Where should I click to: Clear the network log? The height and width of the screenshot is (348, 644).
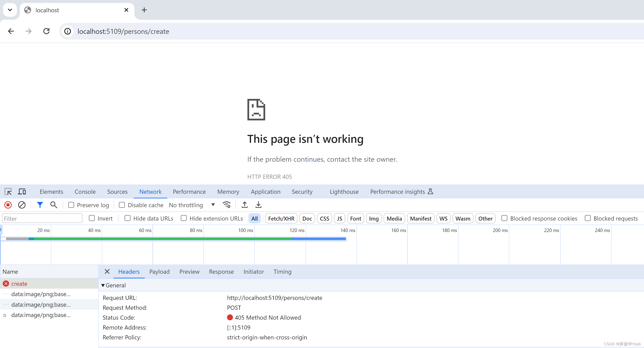22,205
